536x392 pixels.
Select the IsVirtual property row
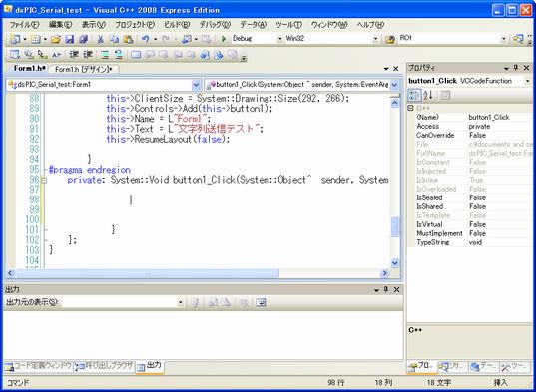coord(470,224)
